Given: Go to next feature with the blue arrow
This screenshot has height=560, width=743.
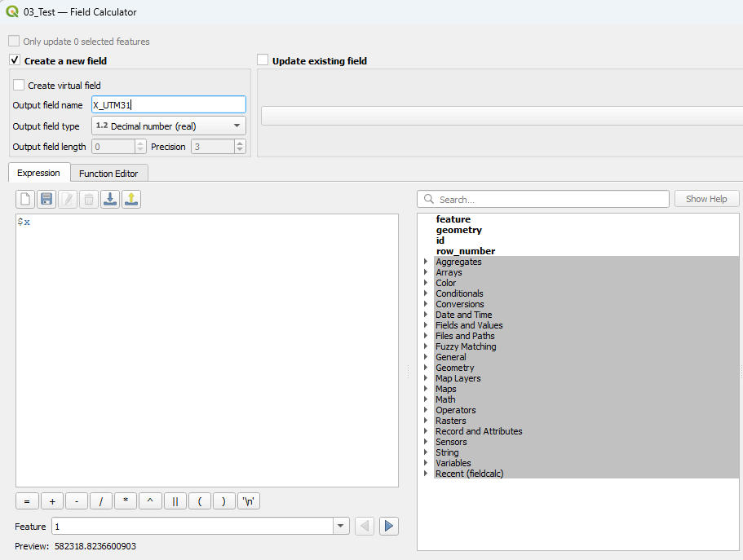Looking at the screenshot, I should tap(389, 527).
